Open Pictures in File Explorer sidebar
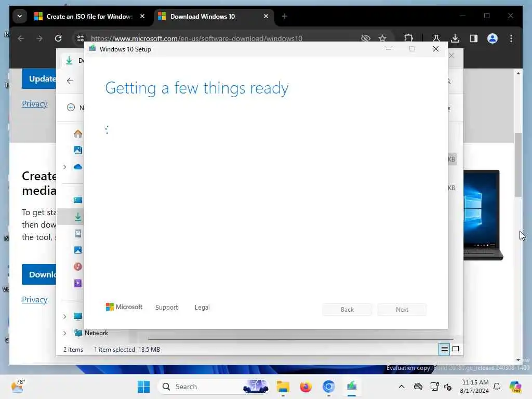This screenshot has width=532, height=399. [78, 250]
